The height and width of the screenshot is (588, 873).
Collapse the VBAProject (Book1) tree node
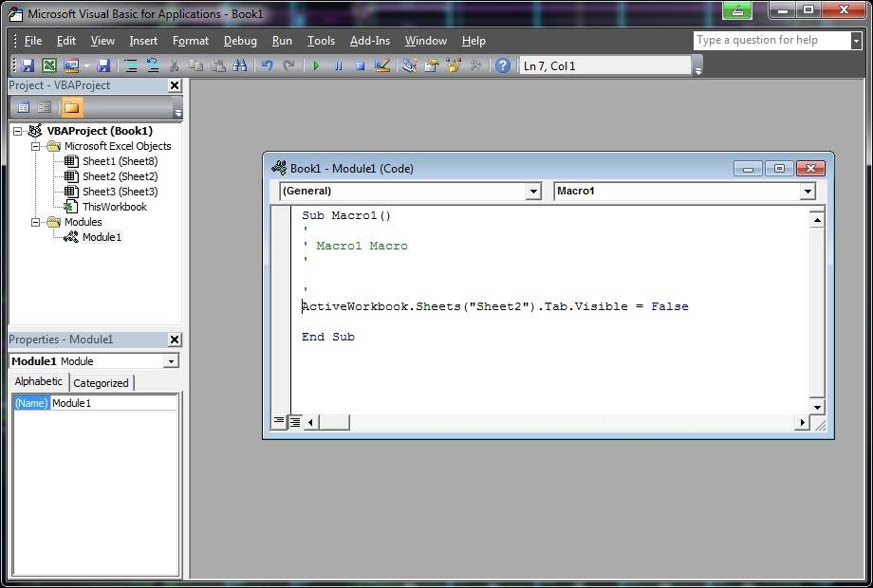click(x=18, y=131)
